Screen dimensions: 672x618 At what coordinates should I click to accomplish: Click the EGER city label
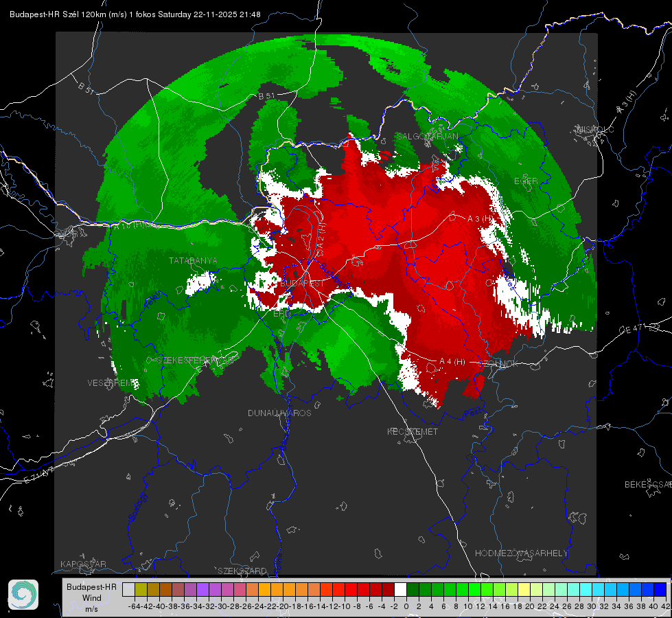(526, 181)
